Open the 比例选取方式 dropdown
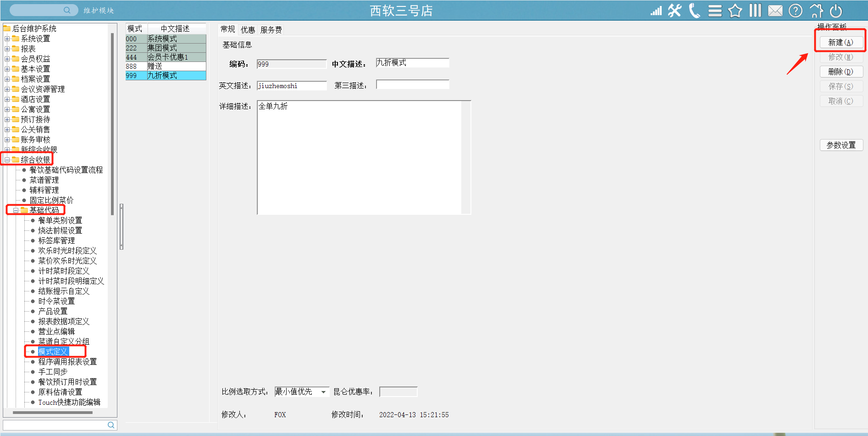The height and width of the screenshot is (436, 868). [323, 392]
